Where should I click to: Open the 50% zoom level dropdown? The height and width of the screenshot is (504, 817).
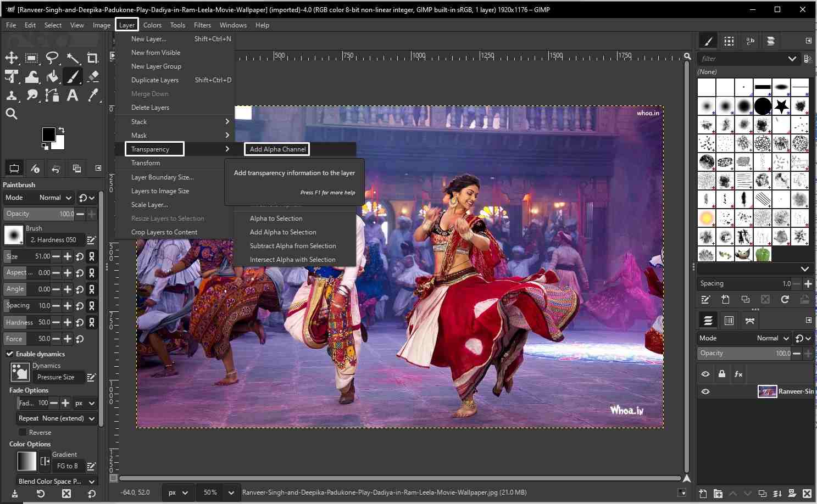[x=231, y=492]
